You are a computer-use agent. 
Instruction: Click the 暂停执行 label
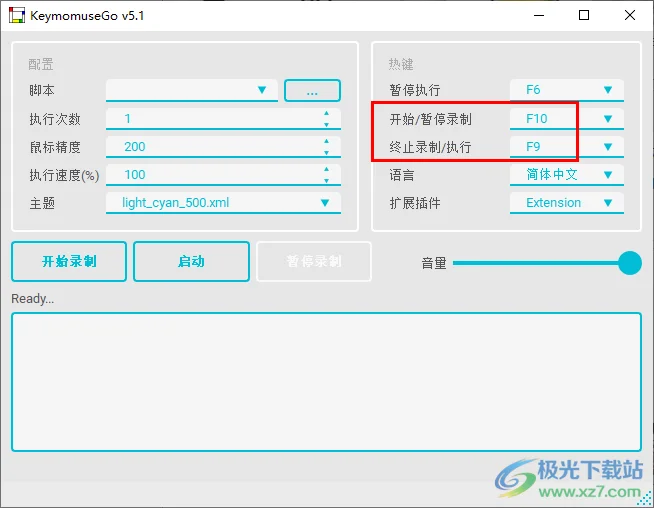[415, 90]
